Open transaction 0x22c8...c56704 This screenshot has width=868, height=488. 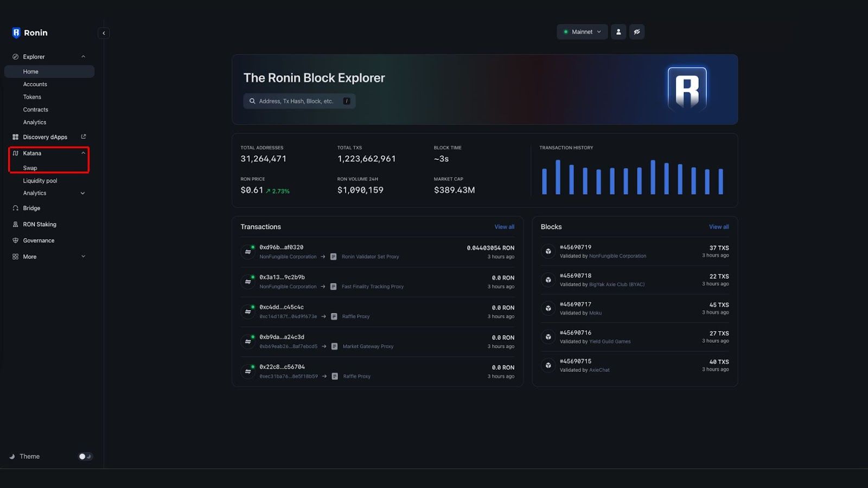282,367
